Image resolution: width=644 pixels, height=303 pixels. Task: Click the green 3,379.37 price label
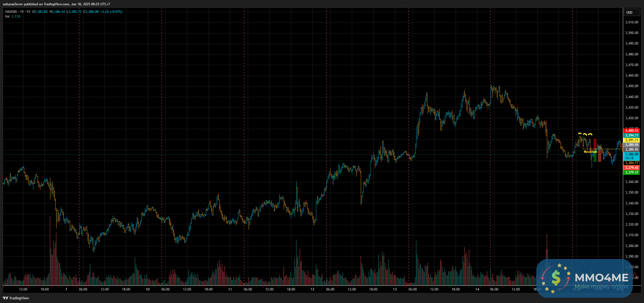tap(631, 172)
